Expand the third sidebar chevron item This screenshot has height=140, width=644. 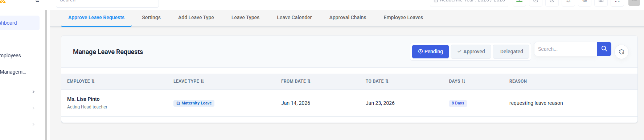click(33, 124)
